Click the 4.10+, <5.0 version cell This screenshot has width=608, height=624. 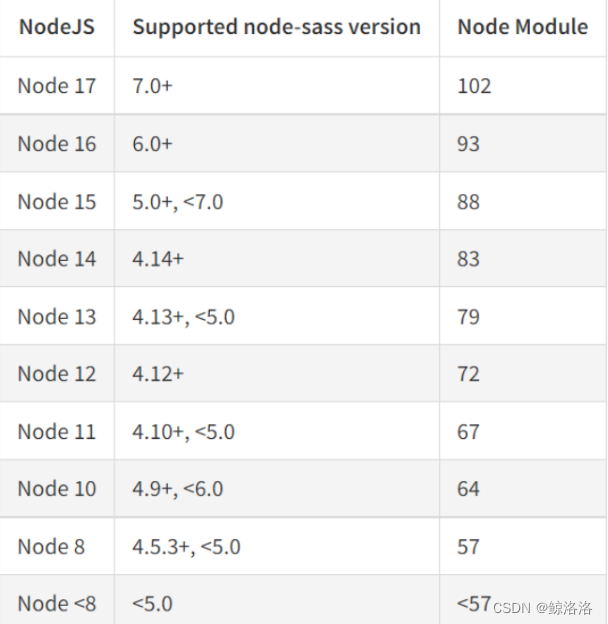point(183,432)
